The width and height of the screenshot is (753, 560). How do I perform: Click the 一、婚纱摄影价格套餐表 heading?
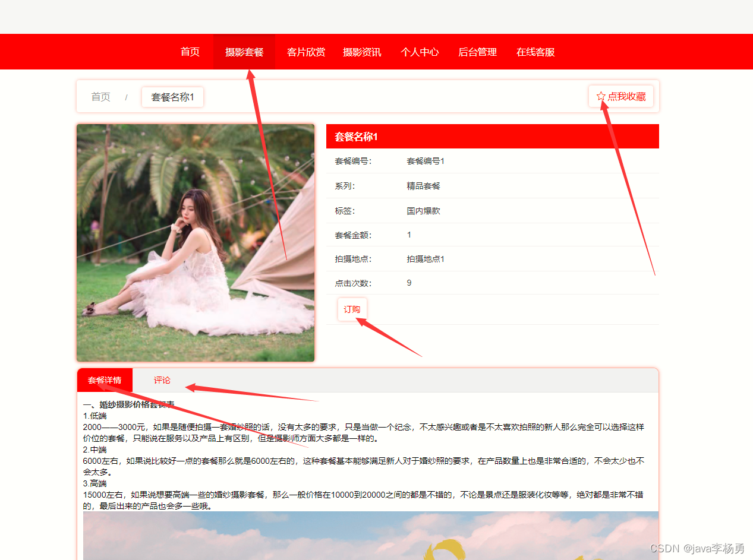coord(129,404)
